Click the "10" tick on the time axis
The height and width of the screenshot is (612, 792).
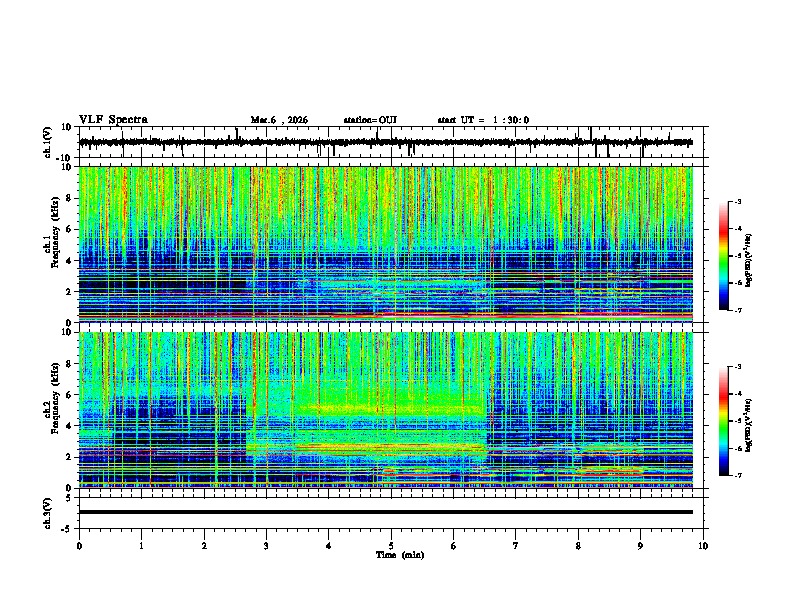(703, 546)
